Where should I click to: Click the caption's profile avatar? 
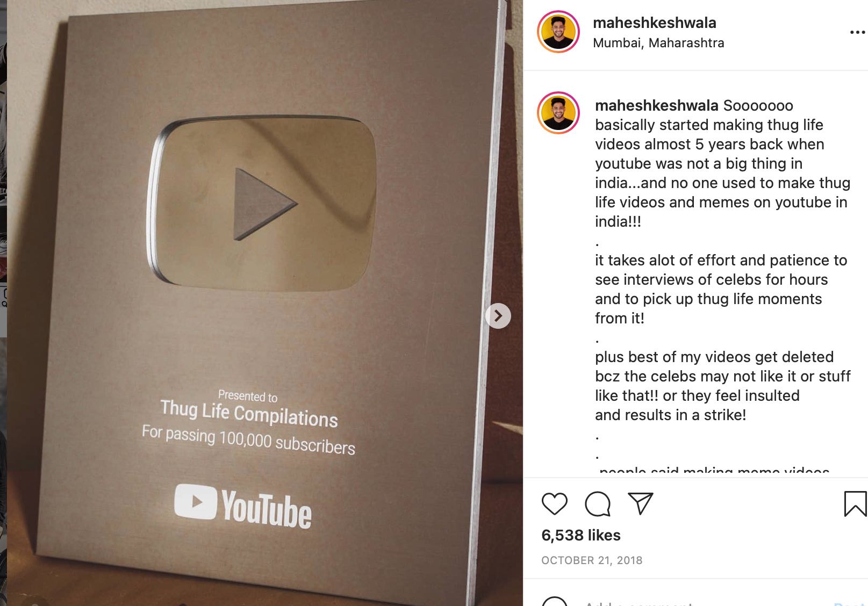tap(558, 113)
